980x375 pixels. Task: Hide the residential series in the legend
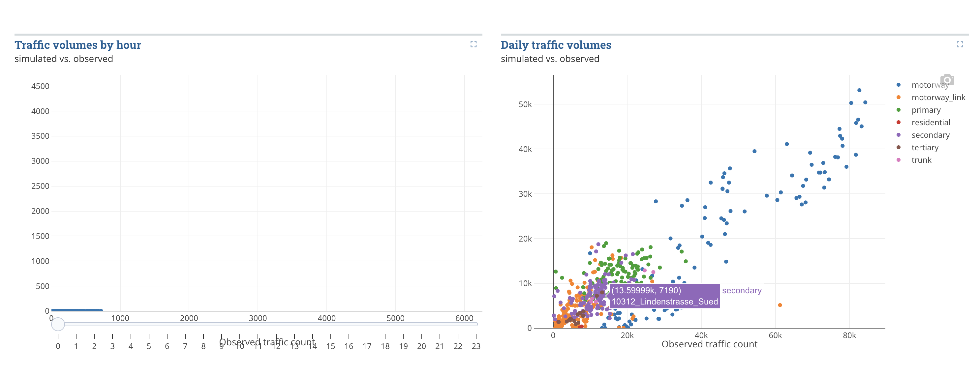point(931,123)
